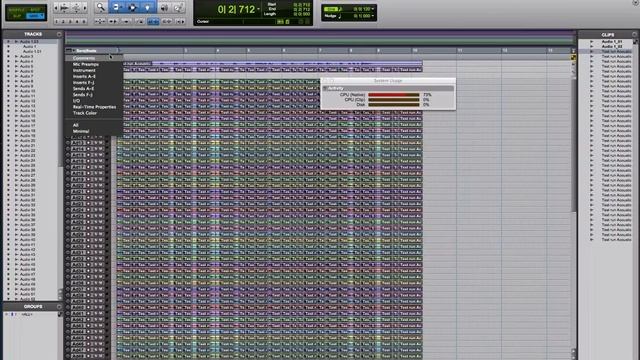Open Nudge value dropdown
This screenshot has height=360, width=640.
(x=373, y=16)
